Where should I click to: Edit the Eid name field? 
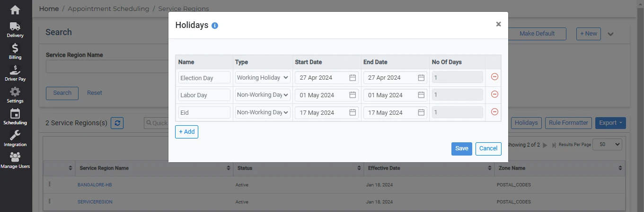point(204,112)
